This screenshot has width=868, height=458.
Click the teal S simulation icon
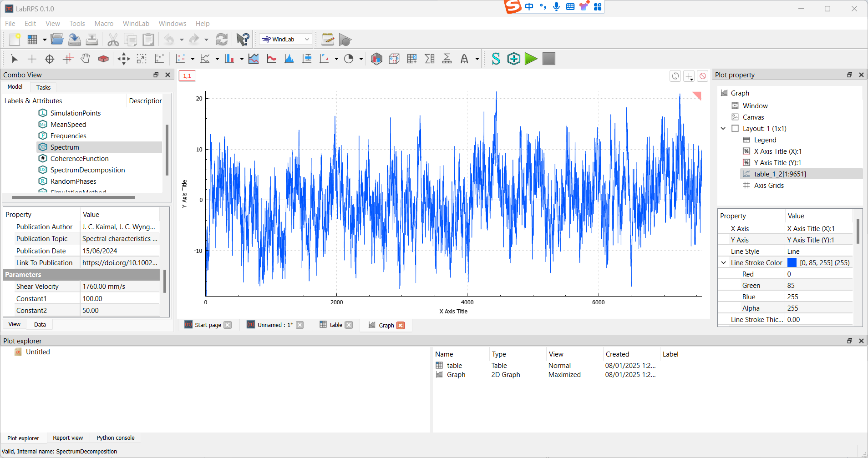[x=496, y=59]
